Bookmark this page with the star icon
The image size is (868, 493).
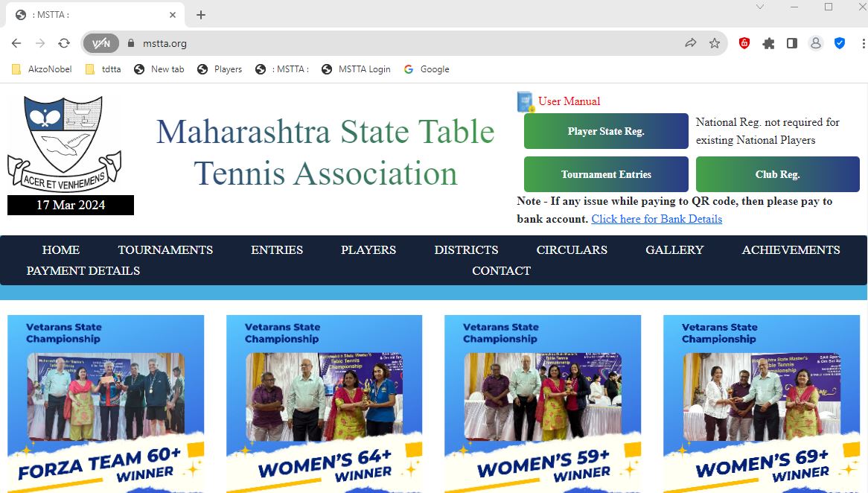(715, 43)
